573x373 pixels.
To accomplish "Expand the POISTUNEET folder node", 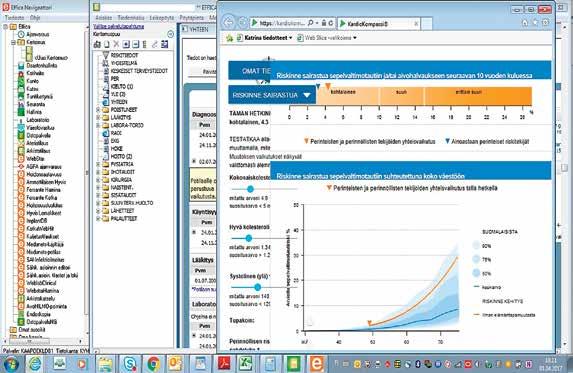I will pyautogui.click(x=98, y=110).
